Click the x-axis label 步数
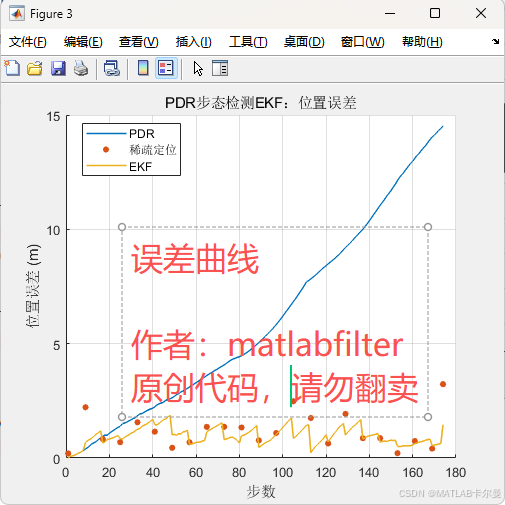Viewport: 505px width, 505px height. click(261, 492)
